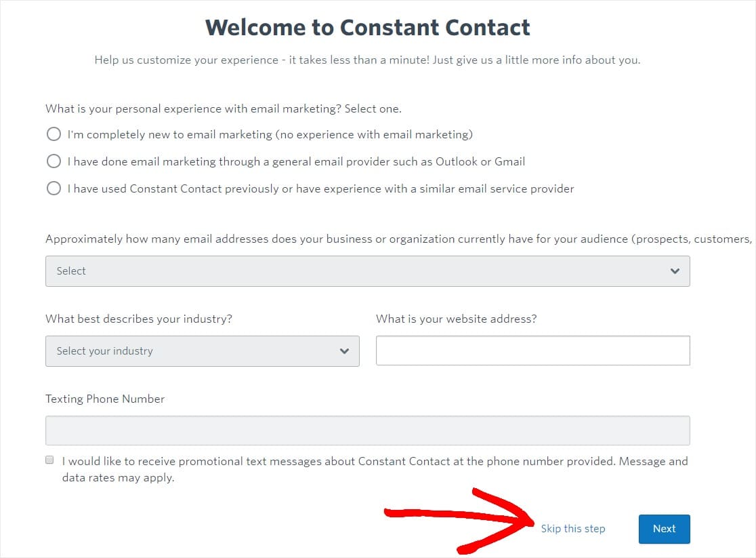Viewport: 756px width, 558px height.
Task: Select the "completely new to email marketing" radio button
Action: click(54, 134)
